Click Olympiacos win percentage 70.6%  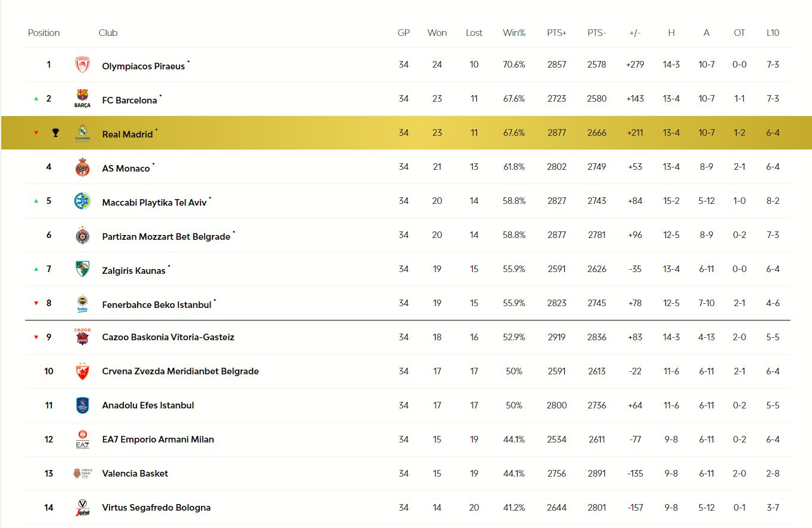click(x=514, y=65)
